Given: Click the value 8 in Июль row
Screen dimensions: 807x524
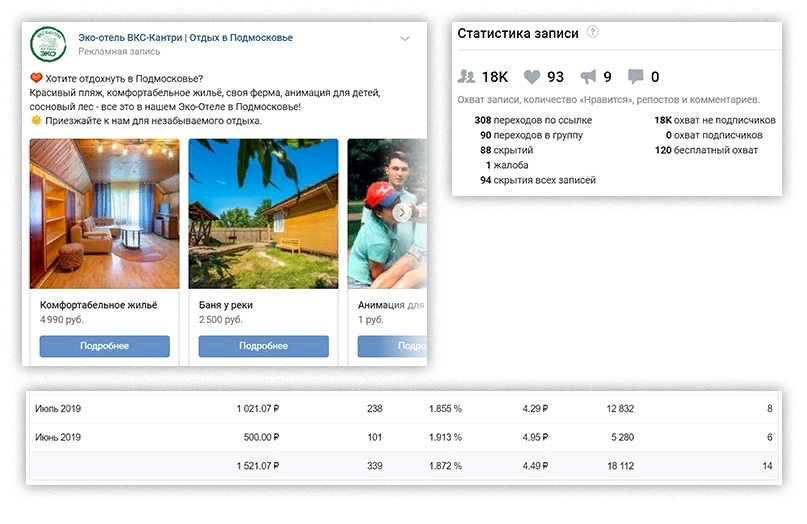Looking at the screenshot, I should (x=769, y=409).
